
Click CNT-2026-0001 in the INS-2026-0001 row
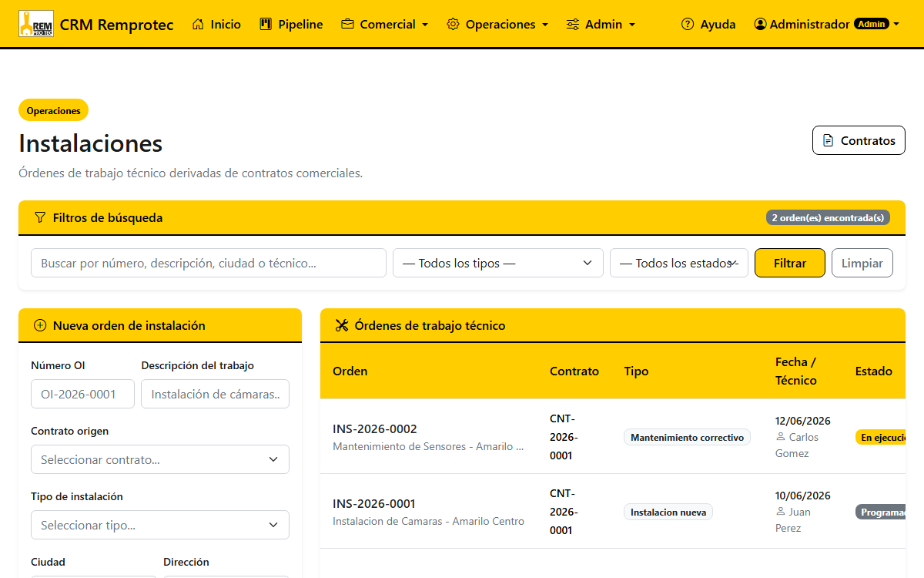564,512
